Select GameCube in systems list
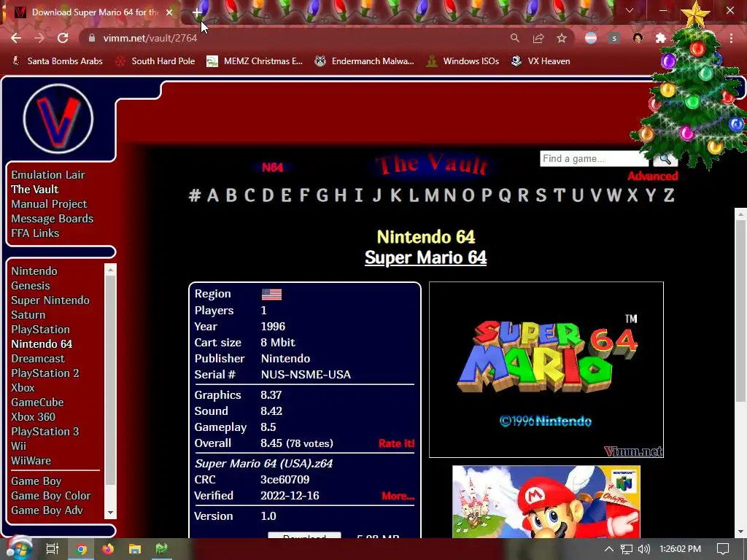 point(38,402)
